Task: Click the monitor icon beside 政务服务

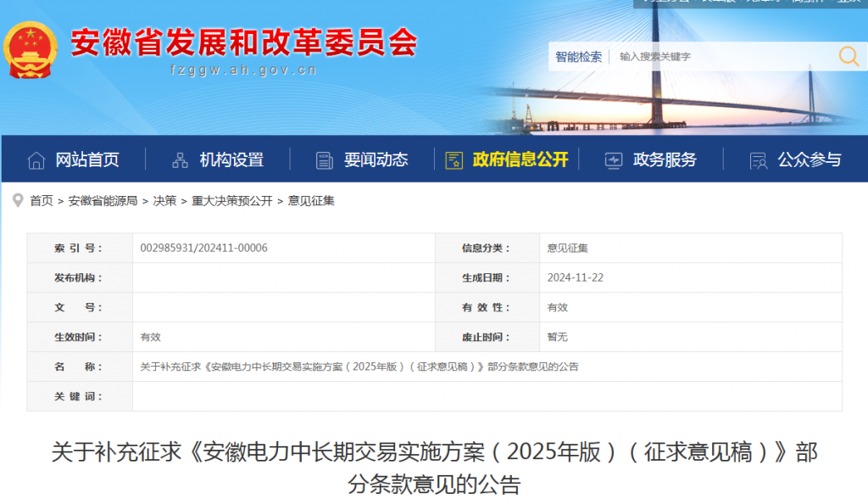Action: click(x=614, y=160)
